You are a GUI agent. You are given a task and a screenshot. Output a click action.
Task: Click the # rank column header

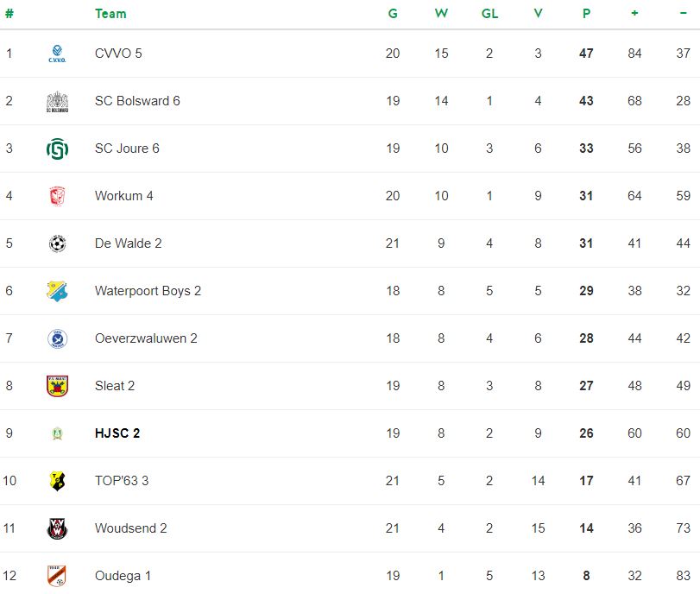pos(9,14)
